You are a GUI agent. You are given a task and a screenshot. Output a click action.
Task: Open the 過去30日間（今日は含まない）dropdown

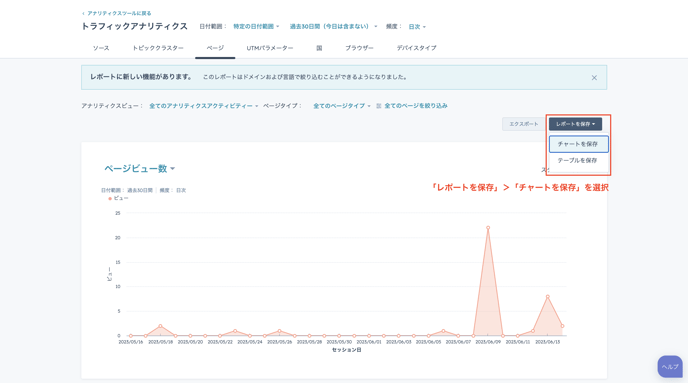point(333,27)
